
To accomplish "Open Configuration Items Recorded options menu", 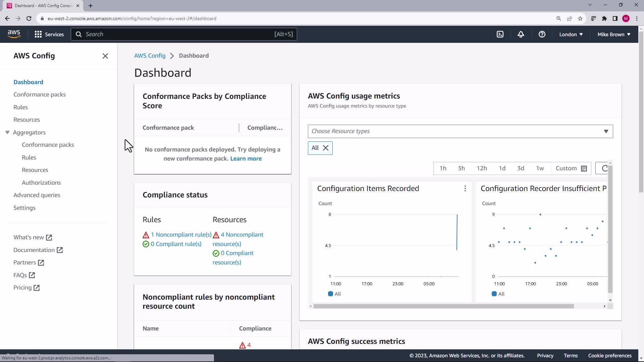I will pyautogui.click(x=465, y=189).
